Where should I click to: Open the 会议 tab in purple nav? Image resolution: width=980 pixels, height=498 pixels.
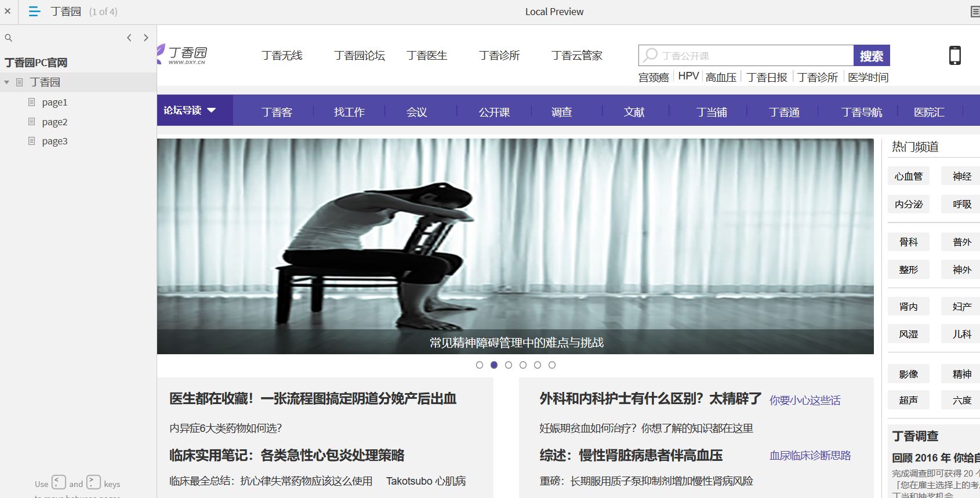click(x=416, y=112)
